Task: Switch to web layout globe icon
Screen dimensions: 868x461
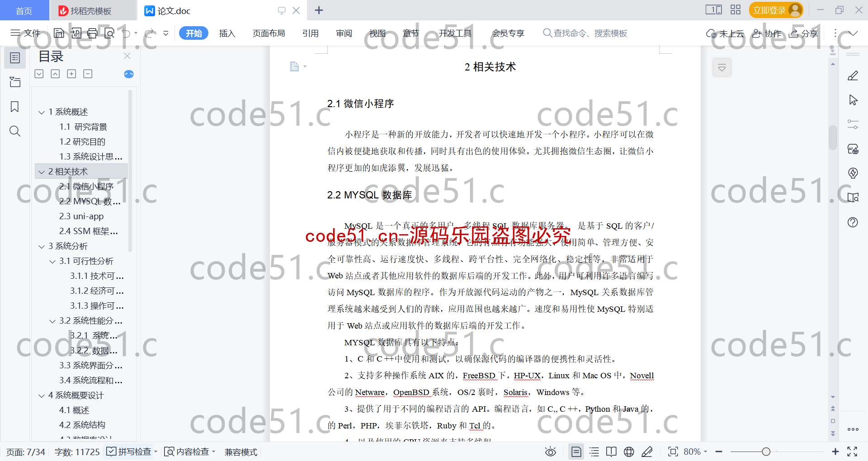Action: (629, 452)
